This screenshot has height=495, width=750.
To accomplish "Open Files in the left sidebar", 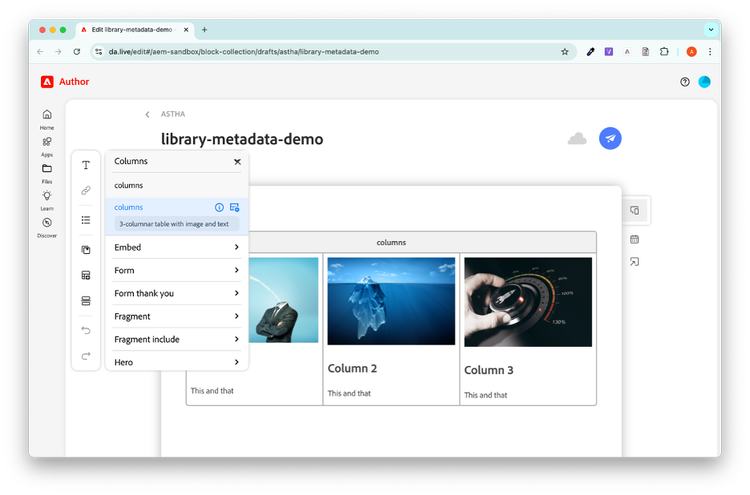I will pos(47,172).
